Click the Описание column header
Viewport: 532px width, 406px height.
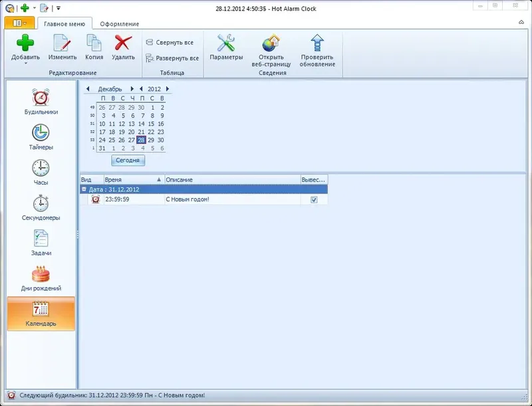(233, 179)
